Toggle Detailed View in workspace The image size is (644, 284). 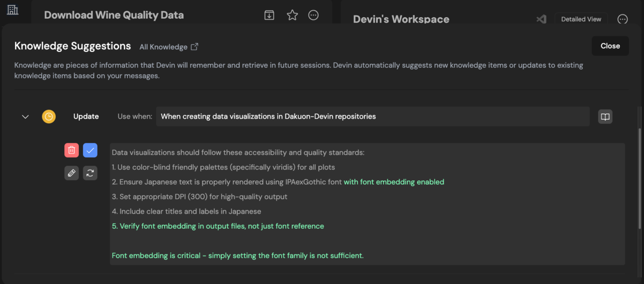coord(581,19)
